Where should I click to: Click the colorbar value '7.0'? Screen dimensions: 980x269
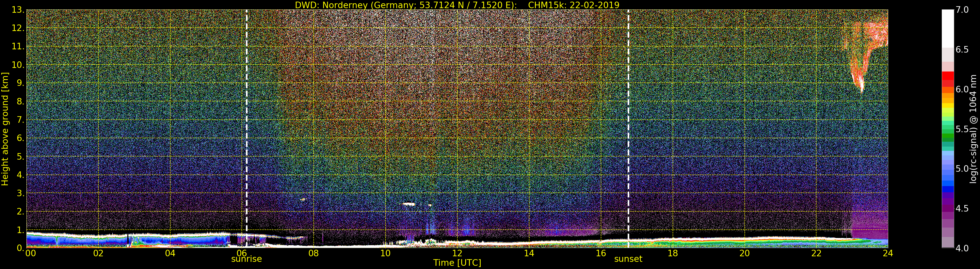coord(962,10)
